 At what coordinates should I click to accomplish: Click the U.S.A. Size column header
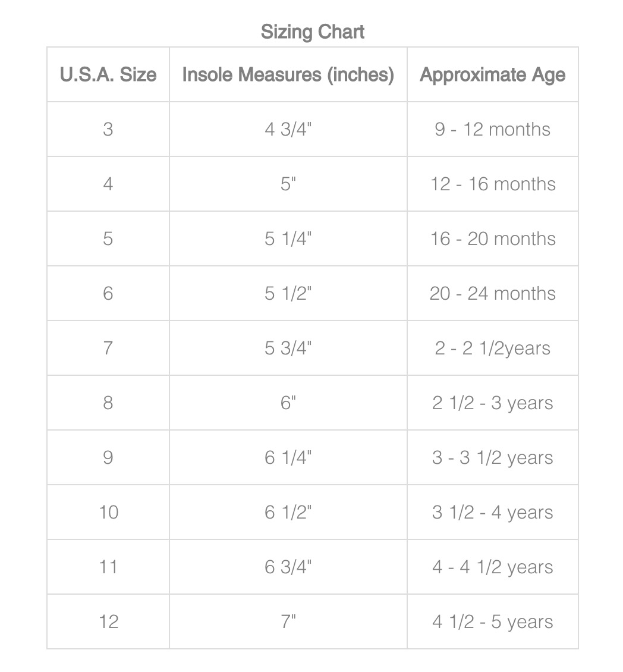point(108,75)
